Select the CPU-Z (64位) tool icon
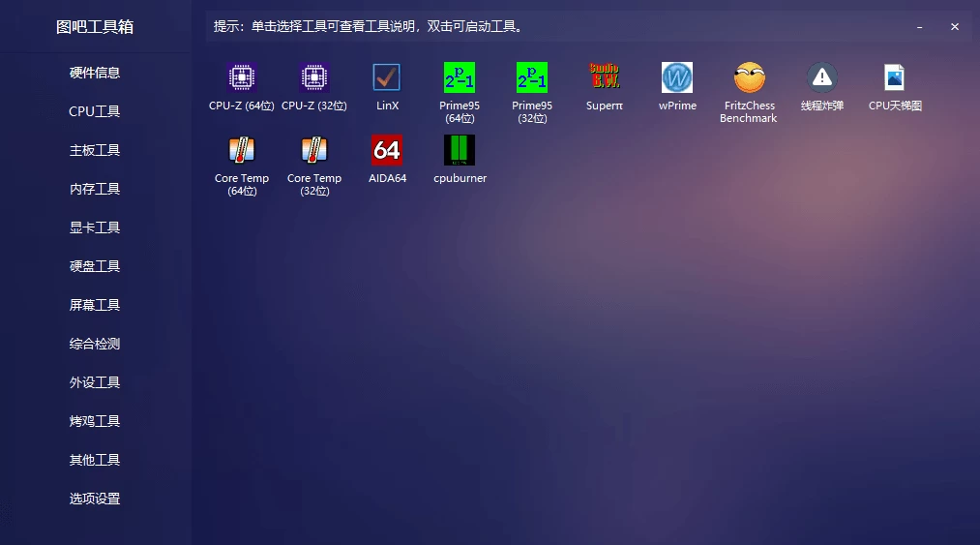The image size is (980, 545). [242, 77]
